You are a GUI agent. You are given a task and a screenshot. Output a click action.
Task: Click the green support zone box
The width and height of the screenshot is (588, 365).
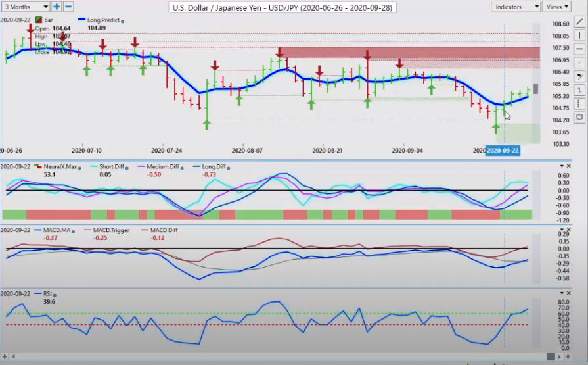(518, 134)
